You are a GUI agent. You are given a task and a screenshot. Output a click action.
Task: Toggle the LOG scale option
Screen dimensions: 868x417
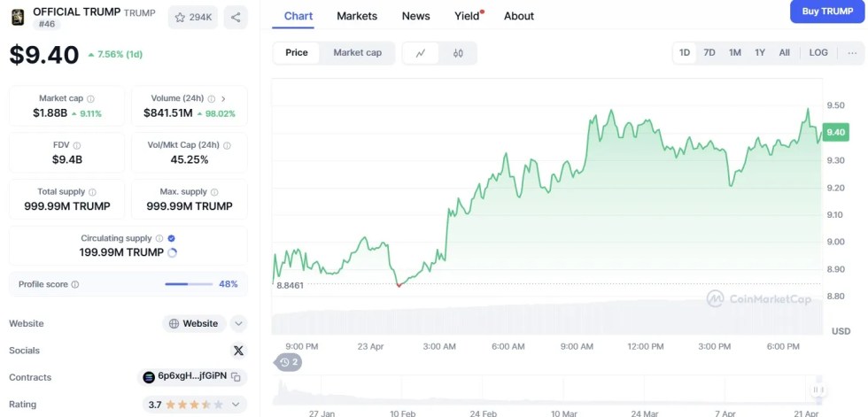(818, 52)
